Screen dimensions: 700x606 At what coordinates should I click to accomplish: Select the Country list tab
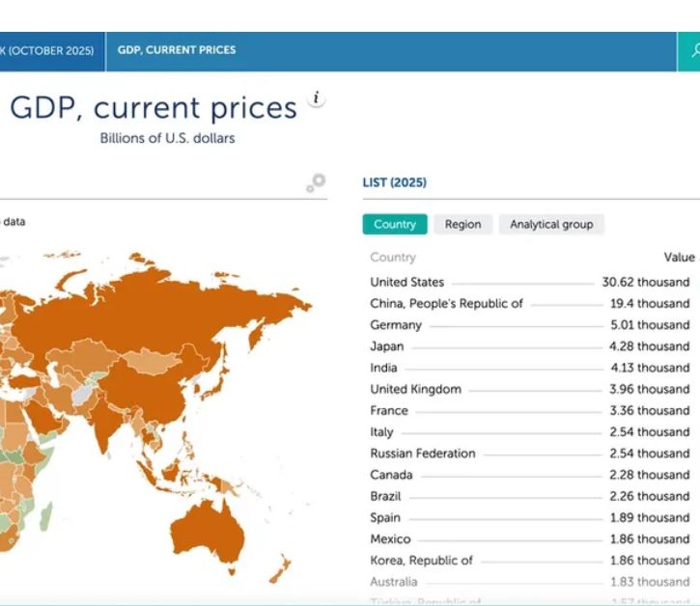(394, 224)
